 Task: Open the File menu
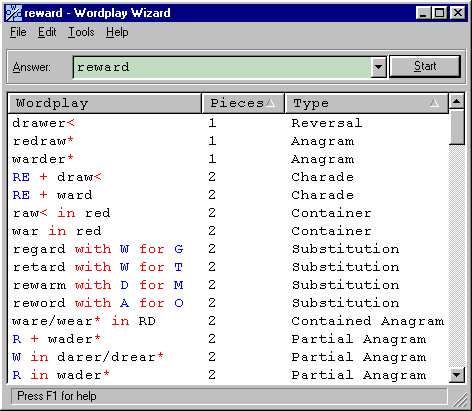tap(18, 32)
